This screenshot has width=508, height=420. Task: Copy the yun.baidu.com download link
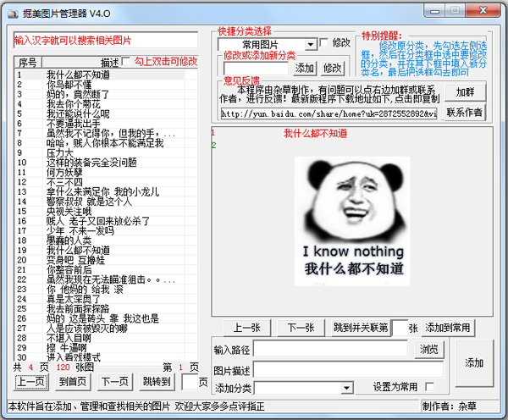pos(329,113)
